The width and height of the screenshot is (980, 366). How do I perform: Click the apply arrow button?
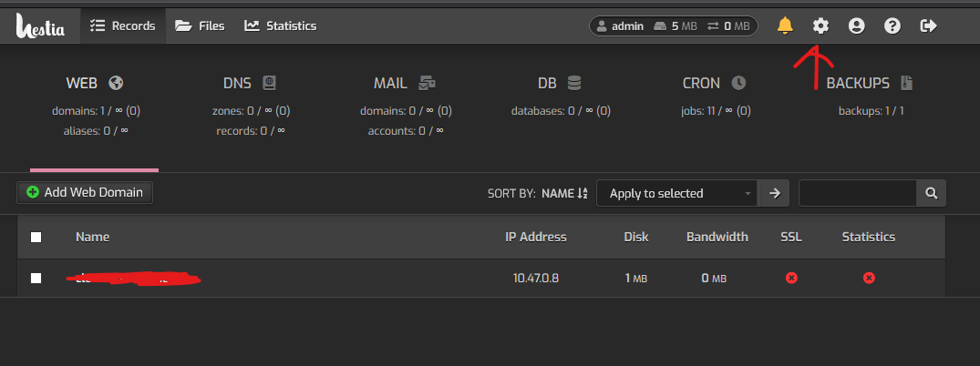point(774,193)
